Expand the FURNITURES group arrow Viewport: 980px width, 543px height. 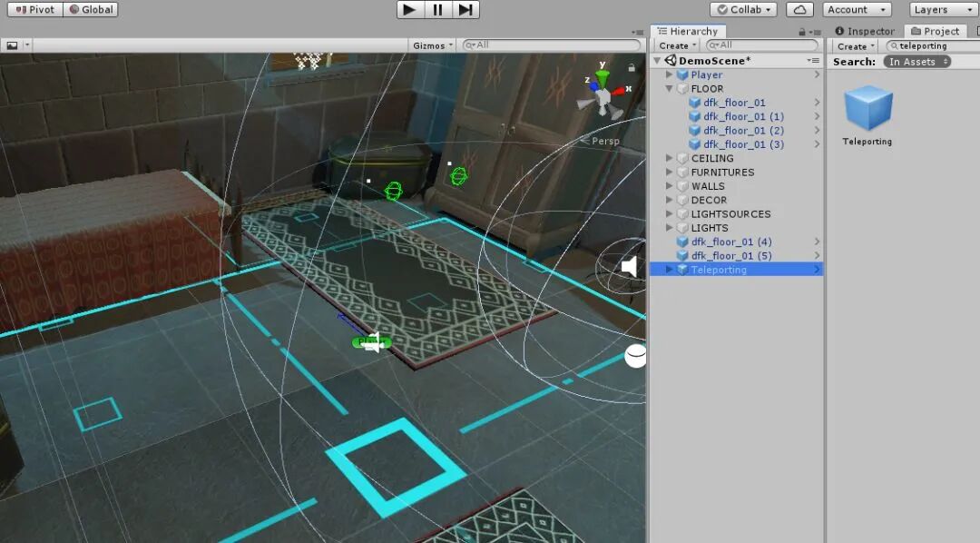tap(670, 172)
